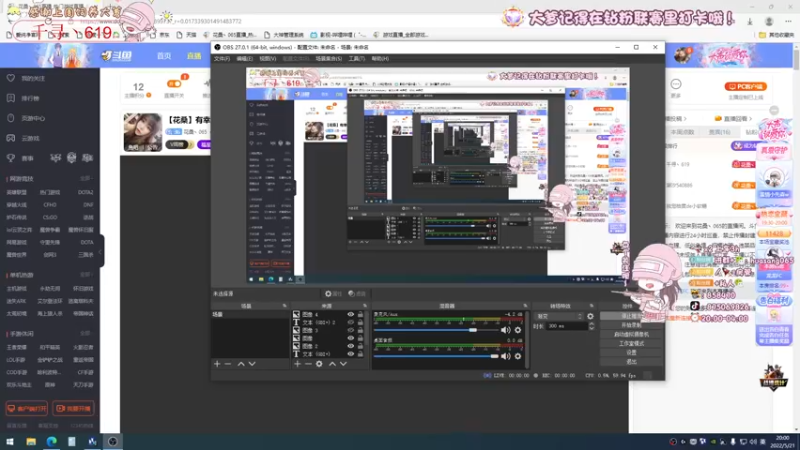Image resolution: width=800 pixels, height=450 pixels.
Task: Mute the 桌面音频 mixer channel
Action: click(505, 356)
